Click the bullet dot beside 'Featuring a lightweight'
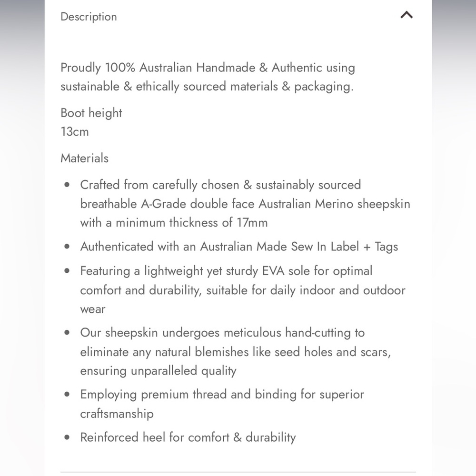 click(x=67, y=271)
